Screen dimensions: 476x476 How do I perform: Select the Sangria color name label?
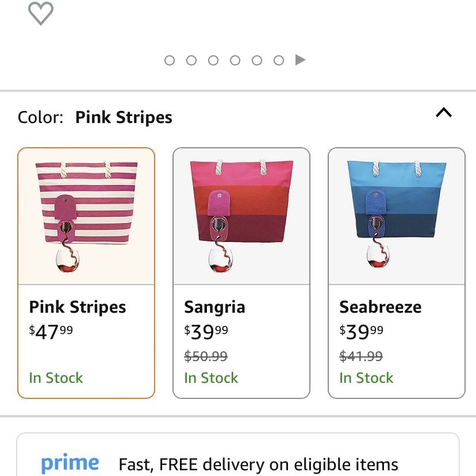(214, 307)
